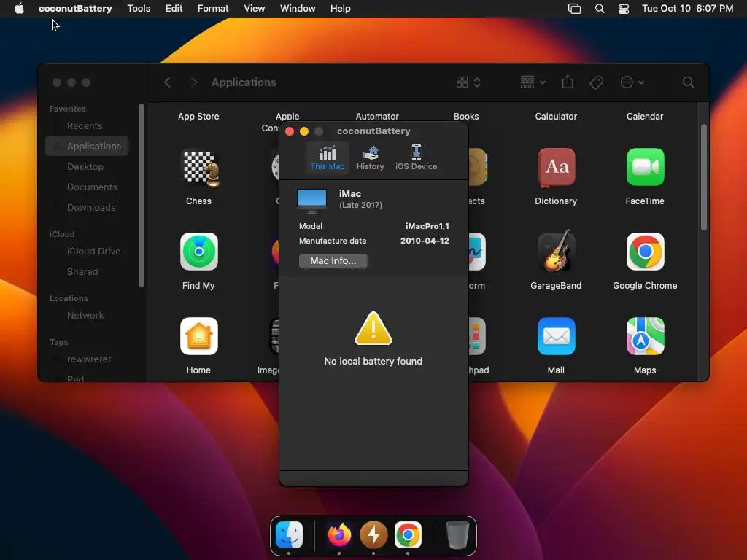Open the Trash in the Dock
Viewport: 747px width, 560px height.
(457, 535)
